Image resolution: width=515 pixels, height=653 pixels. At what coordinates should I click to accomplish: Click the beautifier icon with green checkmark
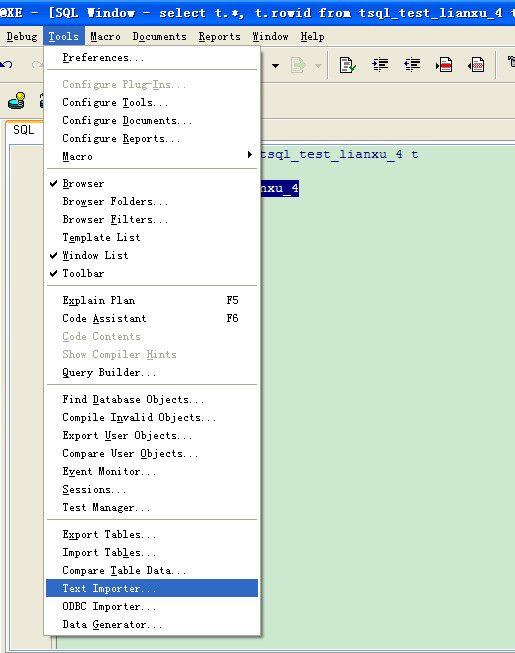tap(347, 65)
